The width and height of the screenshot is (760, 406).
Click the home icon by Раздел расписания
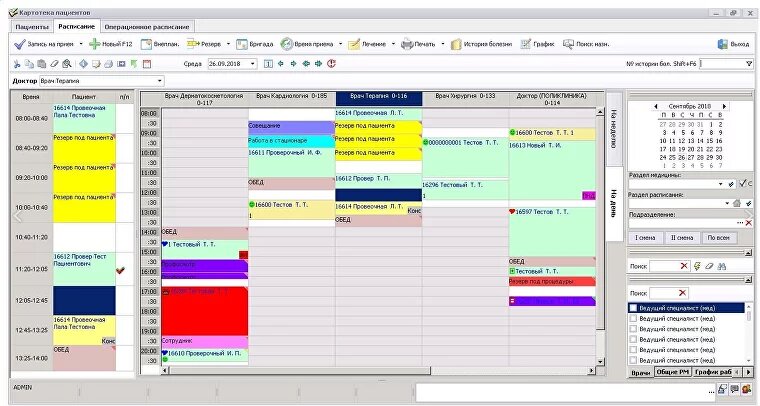(737, 203)
